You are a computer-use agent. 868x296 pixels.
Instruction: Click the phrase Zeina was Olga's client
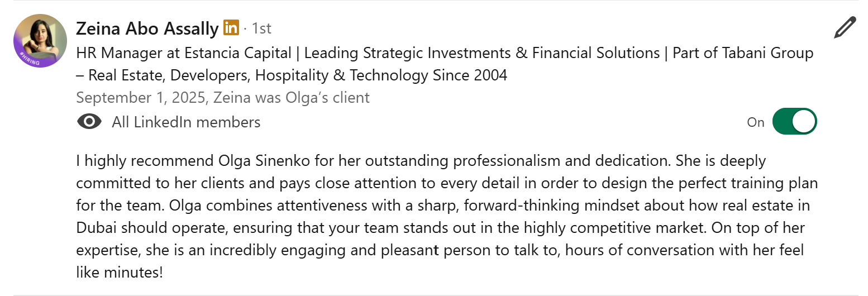[293, 98]
